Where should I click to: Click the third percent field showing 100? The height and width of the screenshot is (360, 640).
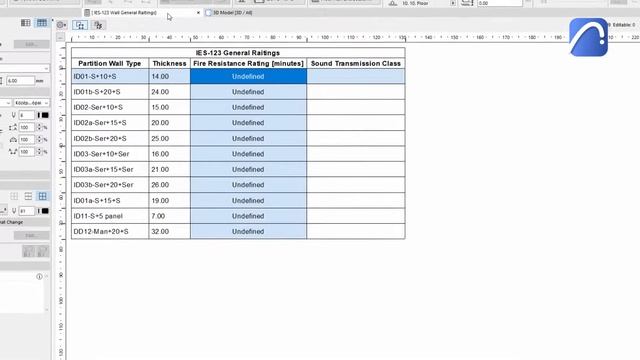coord(27,152)
